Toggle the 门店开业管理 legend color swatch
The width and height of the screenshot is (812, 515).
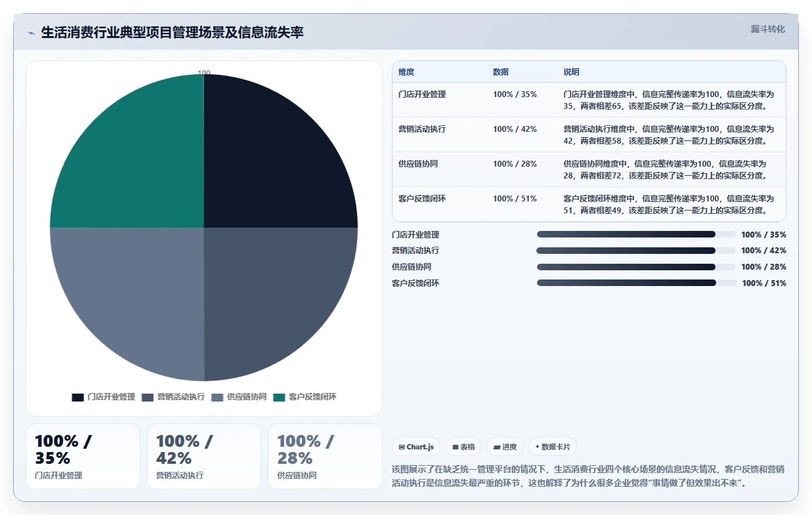[x=77, y=397]
